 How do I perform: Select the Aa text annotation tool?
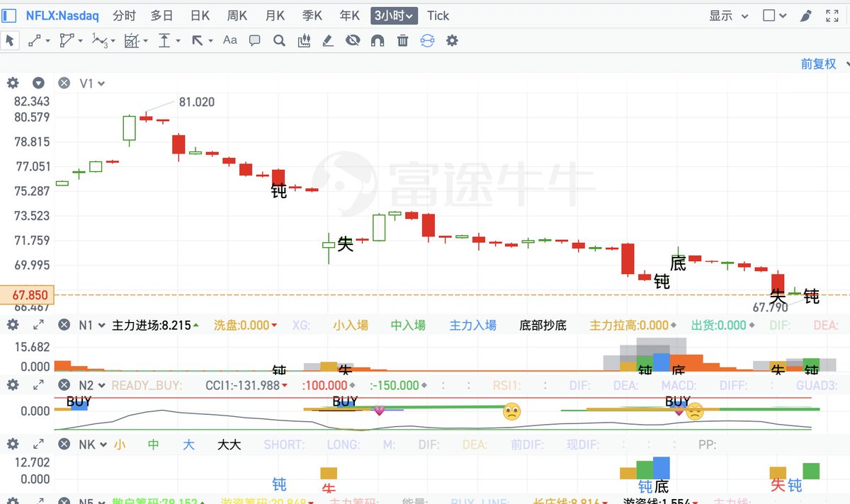(229, 40)
